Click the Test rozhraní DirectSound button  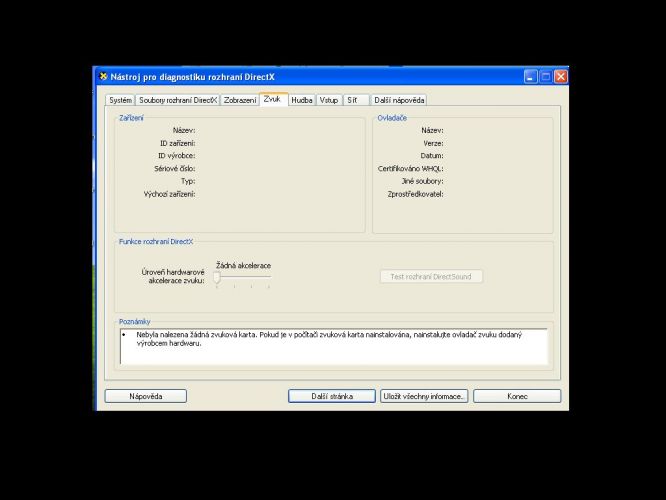(x=431, y=277)
